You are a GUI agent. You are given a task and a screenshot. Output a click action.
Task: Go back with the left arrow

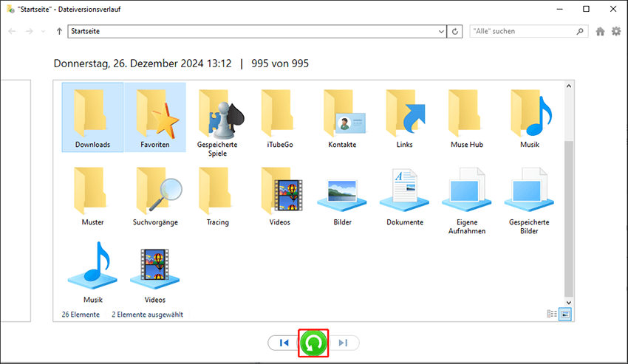pyautogui.click(x=12, y=31)
